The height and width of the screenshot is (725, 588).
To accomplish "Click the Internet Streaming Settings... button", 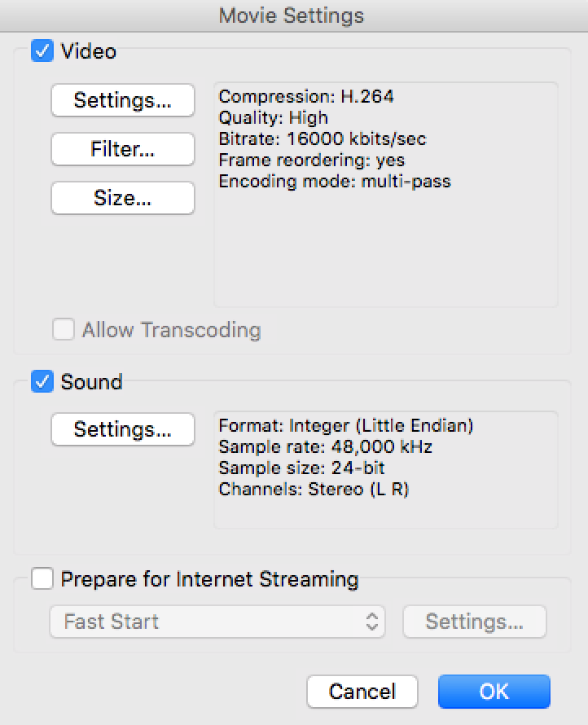I will [474, 622].
